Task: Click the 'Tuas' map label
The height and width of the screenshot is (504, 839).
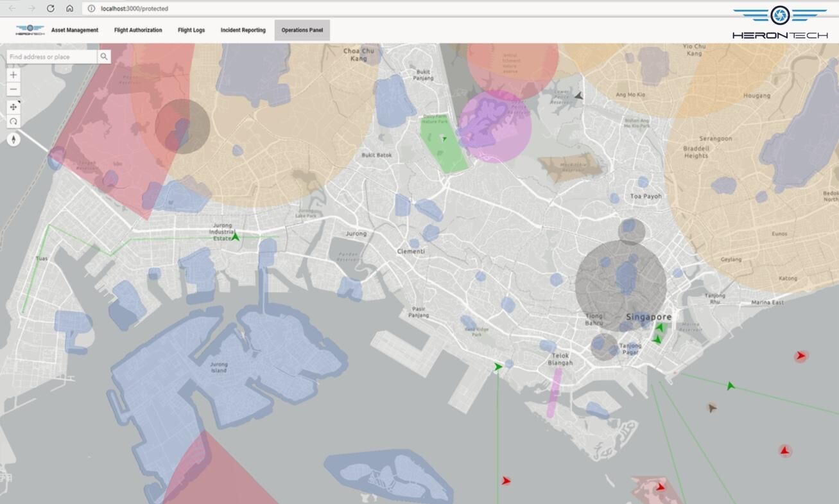Action: (x=42, y=259)
